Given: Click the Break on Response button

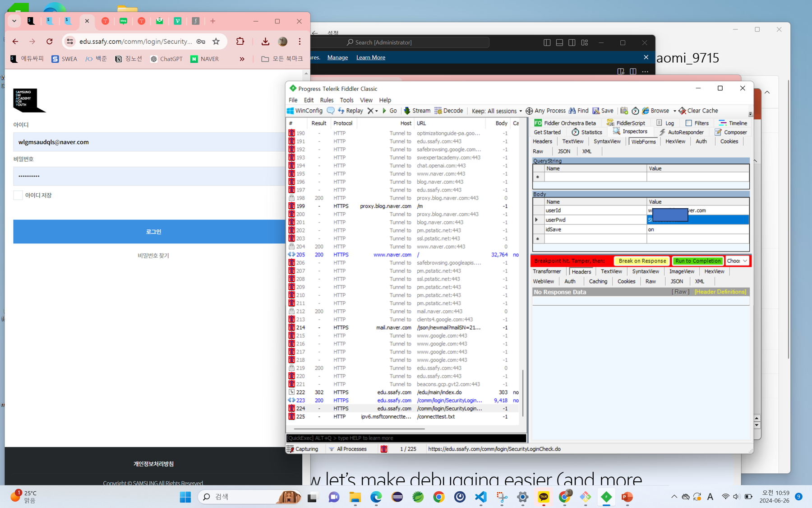Looking at the screenshot, I should pos(642,261).
